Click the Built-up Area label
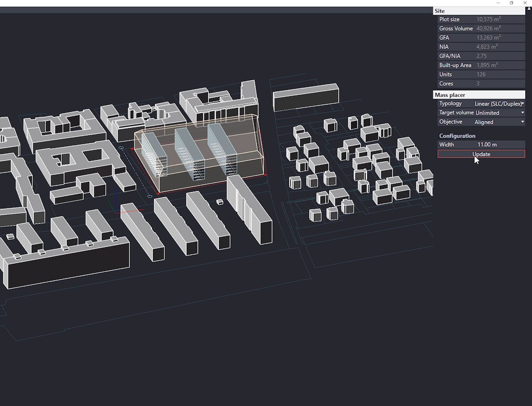This screenshot has height=406, width=532. (455, 65)
